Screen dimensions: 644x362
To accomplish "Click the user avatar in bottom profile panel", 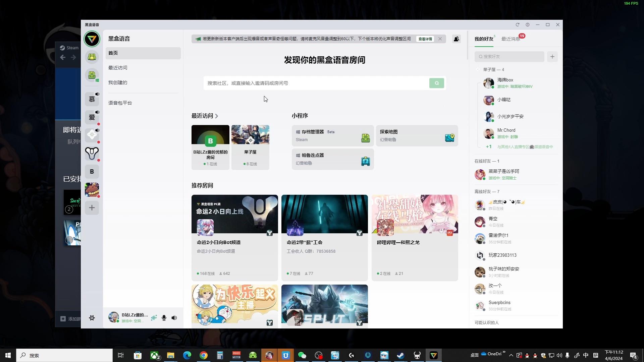I will coord(114,317).
